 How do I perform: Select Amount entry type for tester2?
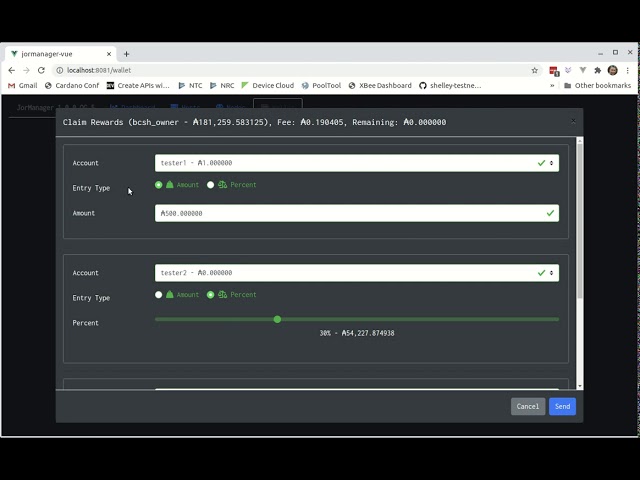[158, 295]
